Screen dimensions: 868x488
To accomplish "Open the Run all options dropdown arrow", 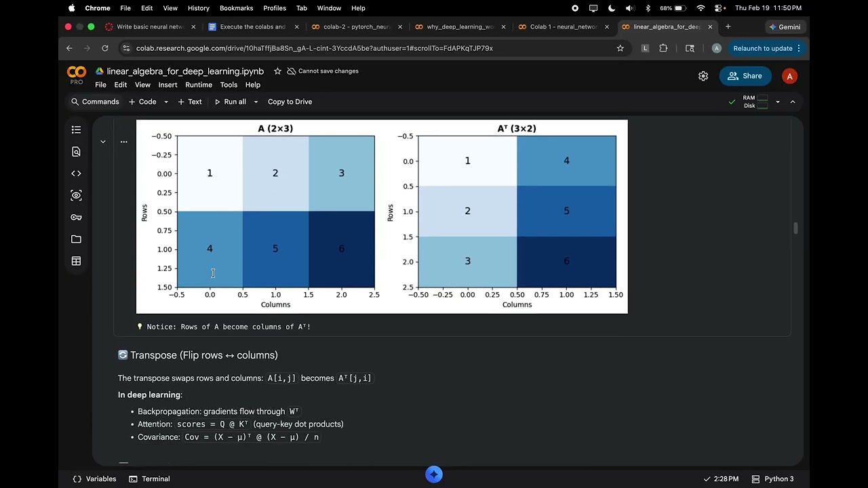I will [256, 102].
